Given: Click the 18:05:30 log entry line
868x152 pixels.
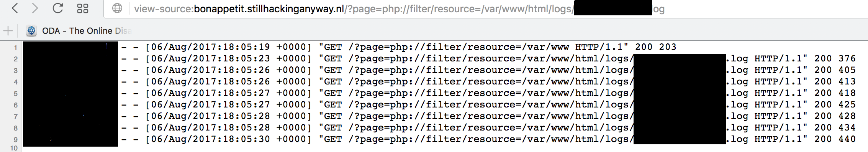Looking at the screenshot, I should coord(439,139).
